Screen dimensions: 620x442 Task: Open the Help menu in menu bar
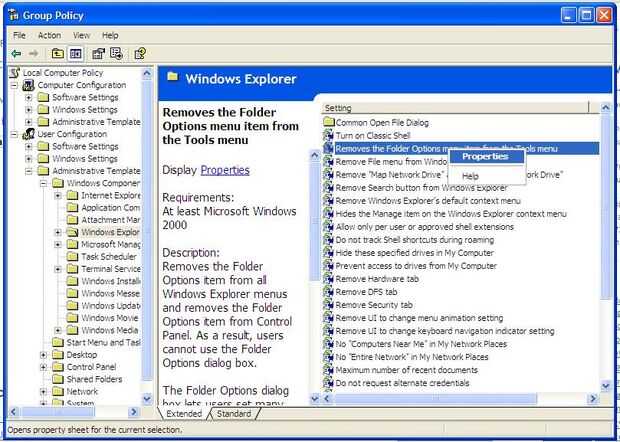click(x=110, y=36)
